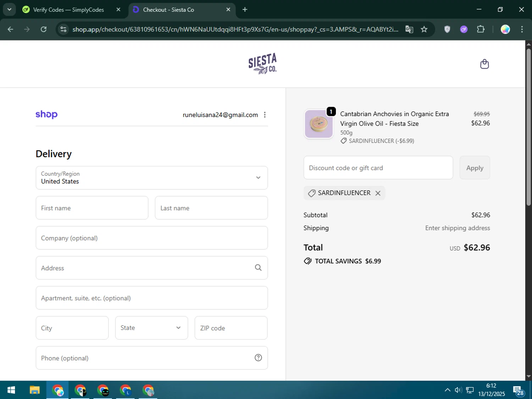Click the product title Cantabrian Anchovies
Viewport: 532px width, 399px height.
394,118
